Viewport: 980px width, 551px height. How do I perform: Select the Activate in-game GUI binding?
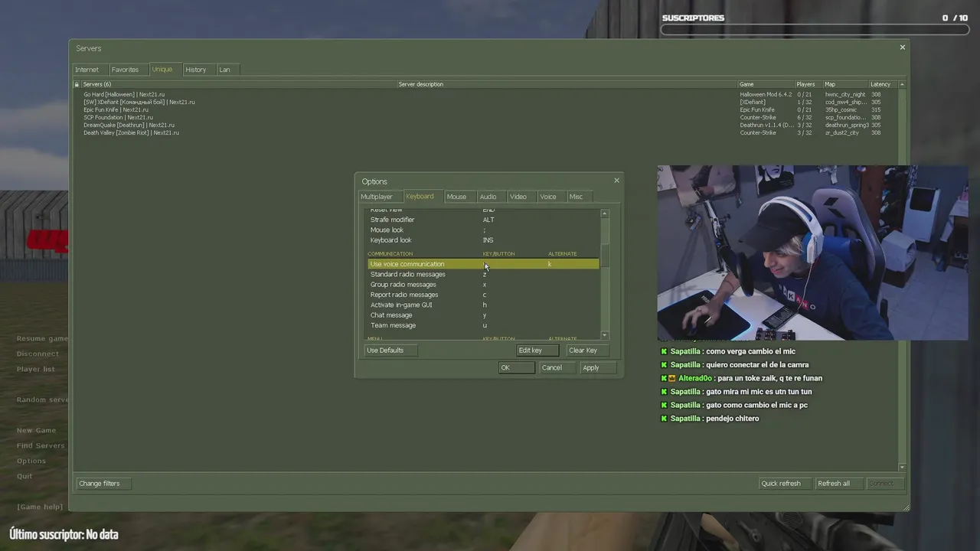(483, 305)
